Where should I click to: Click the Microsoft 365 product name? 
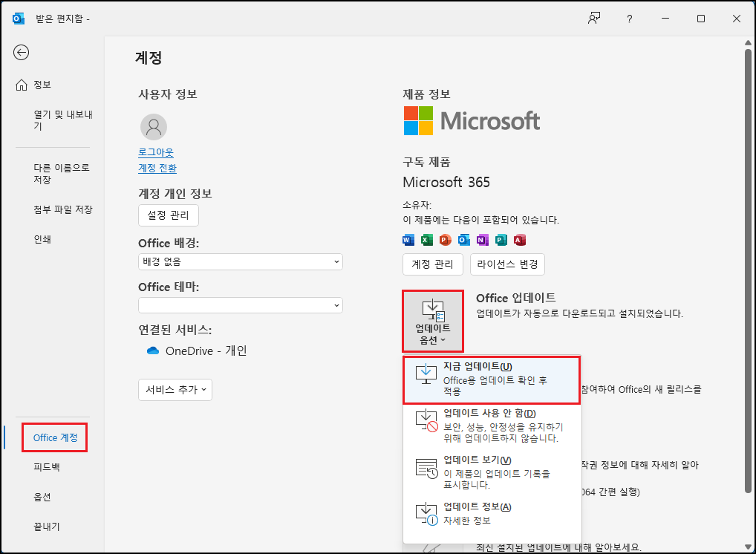coord(446,182)
